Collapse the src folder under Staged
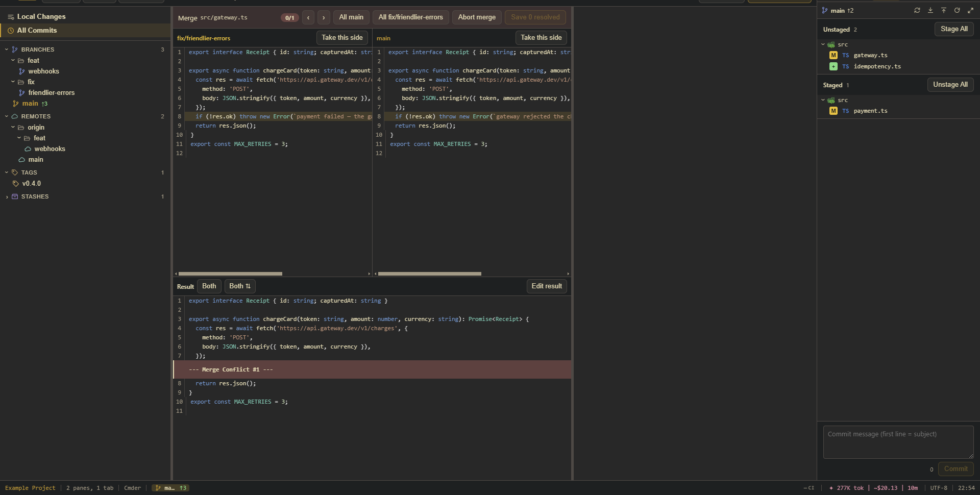 [x=823, y=101]
